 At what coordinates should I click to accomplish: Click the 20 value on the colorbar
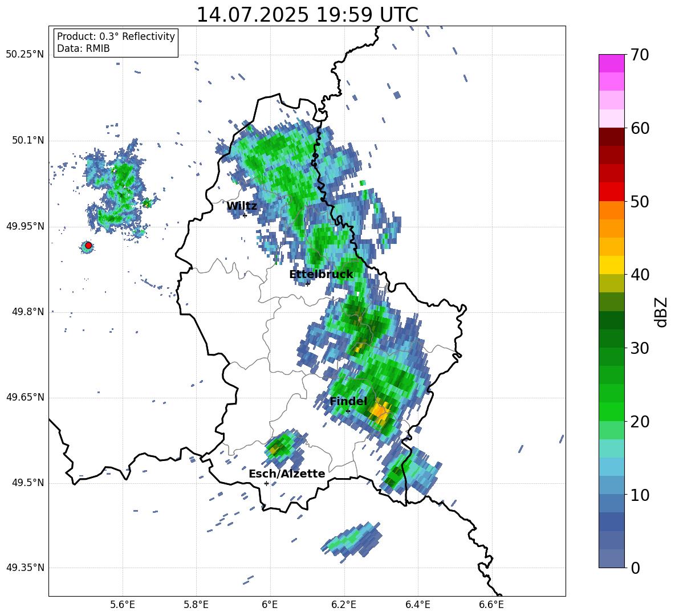(x=640, y=422)
